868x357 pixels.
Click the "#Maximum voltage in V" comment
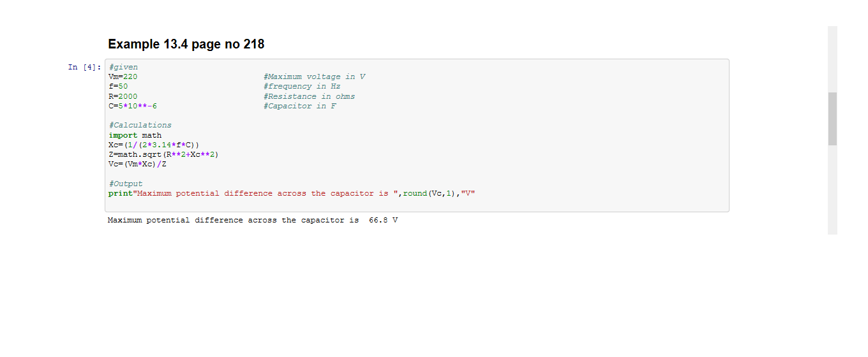(314, 76)
